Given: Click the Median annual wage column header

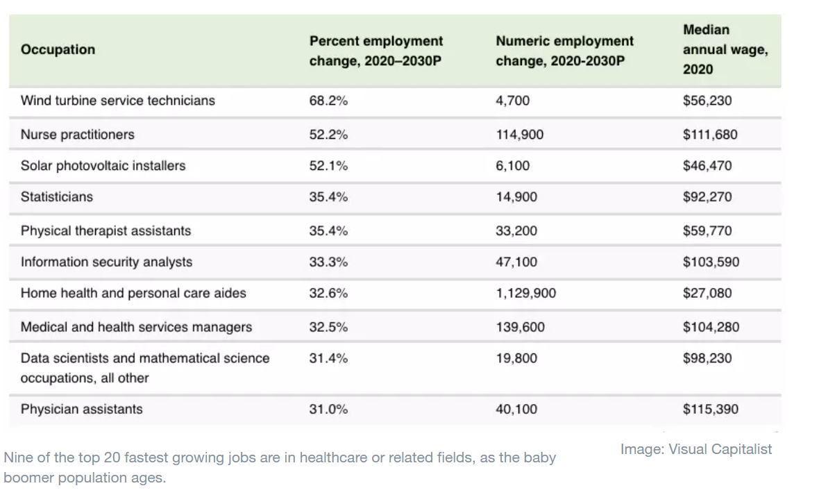Looking at the screenshot, I should pos(725,50).
